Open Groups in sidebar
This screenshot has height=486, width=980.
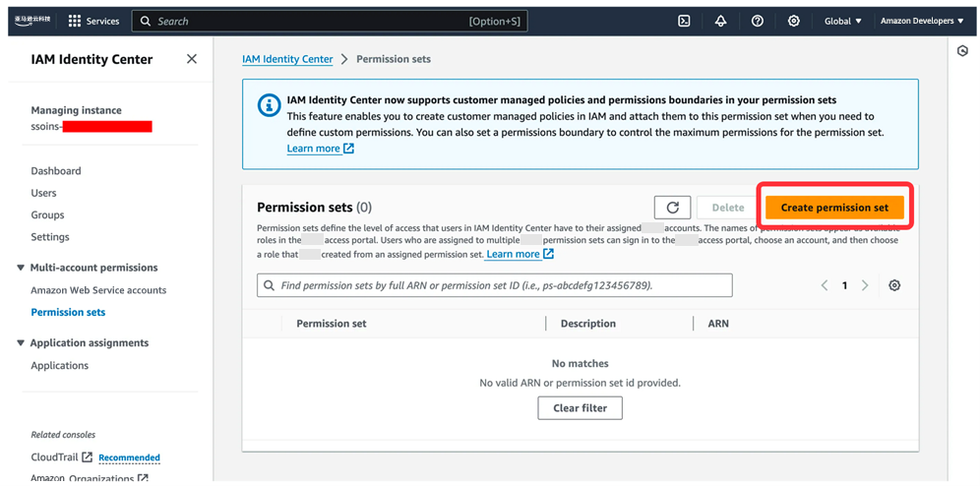coord(47,214)
